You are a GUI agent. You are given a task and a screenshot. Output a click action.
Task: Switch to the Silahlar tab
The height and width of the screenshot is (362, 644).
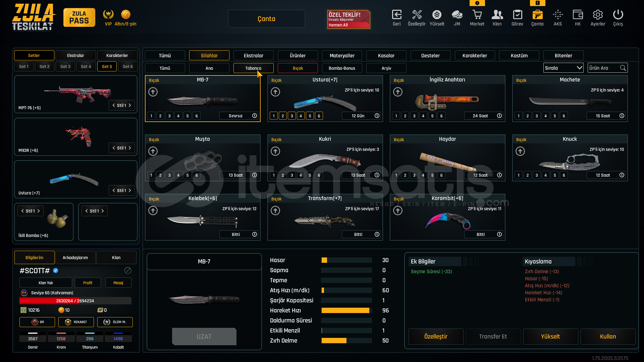(209, 55)
